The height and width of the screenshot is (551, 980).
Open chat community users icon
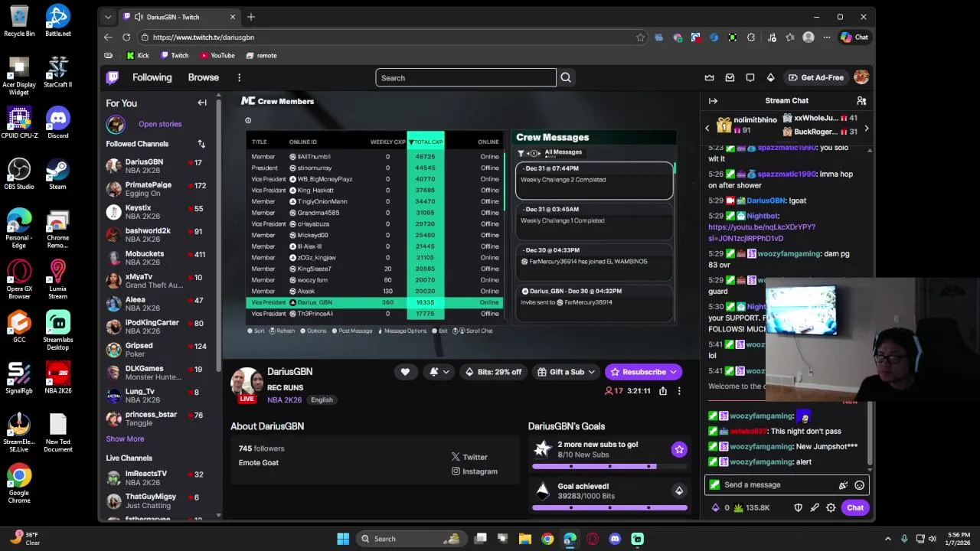coord(861,101)
